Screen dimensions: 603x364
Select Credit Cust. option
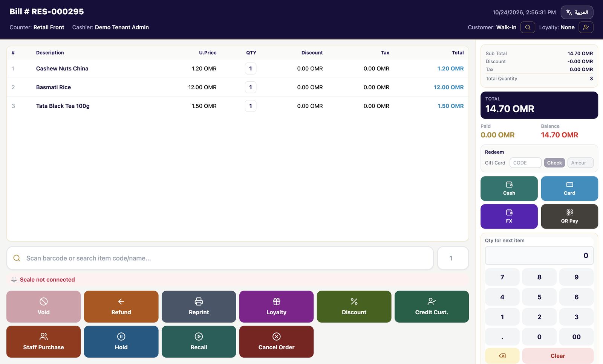432,306
